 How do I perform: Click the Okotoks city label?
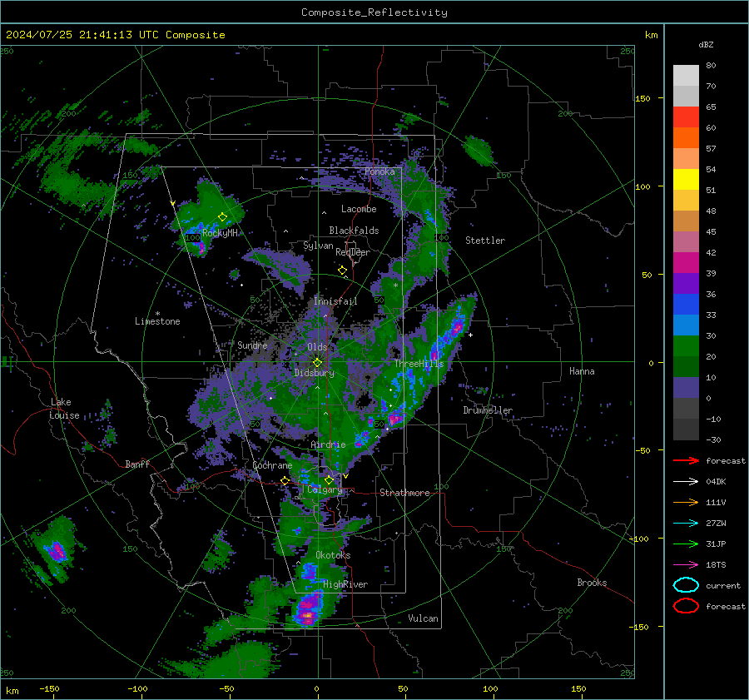tap(333, 555)
